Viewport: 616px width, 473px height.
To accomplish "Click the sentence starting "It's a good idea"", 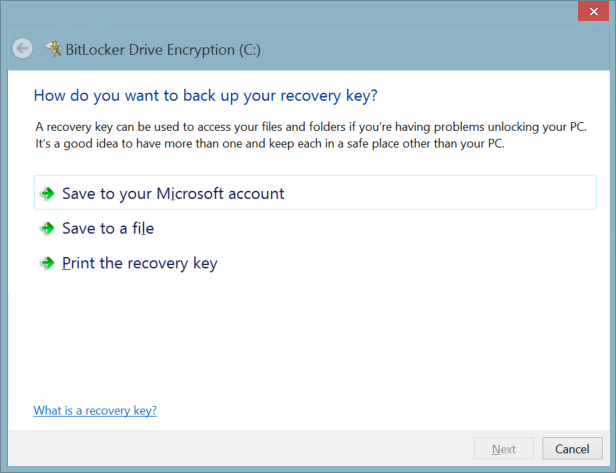I will point(270,143).
